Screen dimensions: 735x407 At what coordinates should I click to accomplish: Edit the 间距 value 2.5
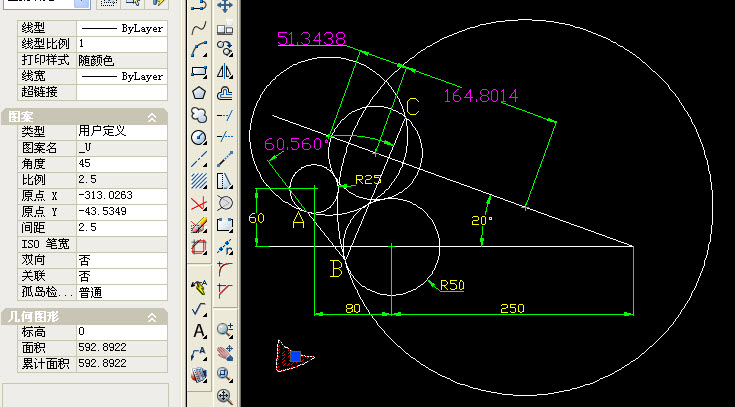[122, 227]
